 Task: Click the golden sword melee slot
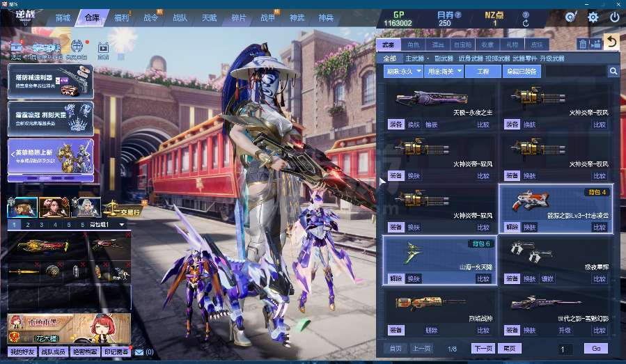24,272
